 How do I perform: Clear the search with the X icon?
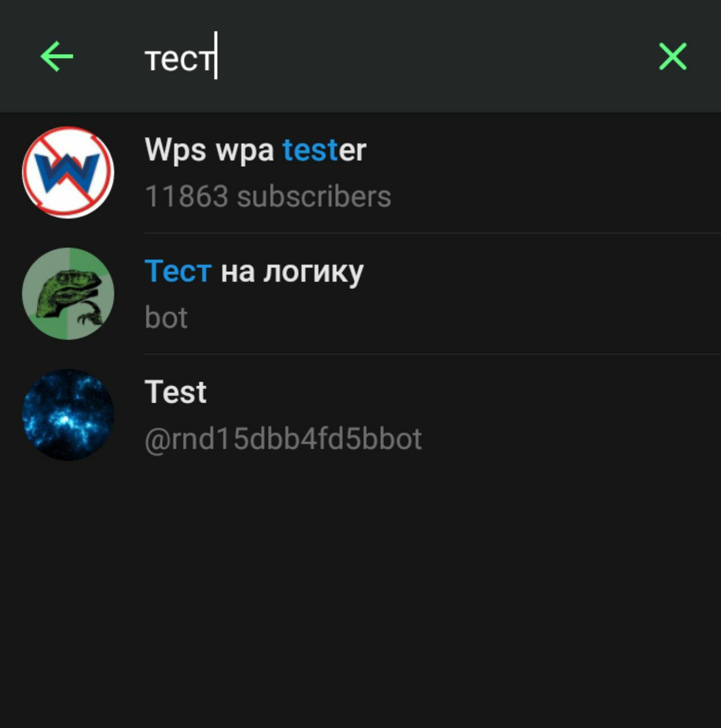point(673,56)
